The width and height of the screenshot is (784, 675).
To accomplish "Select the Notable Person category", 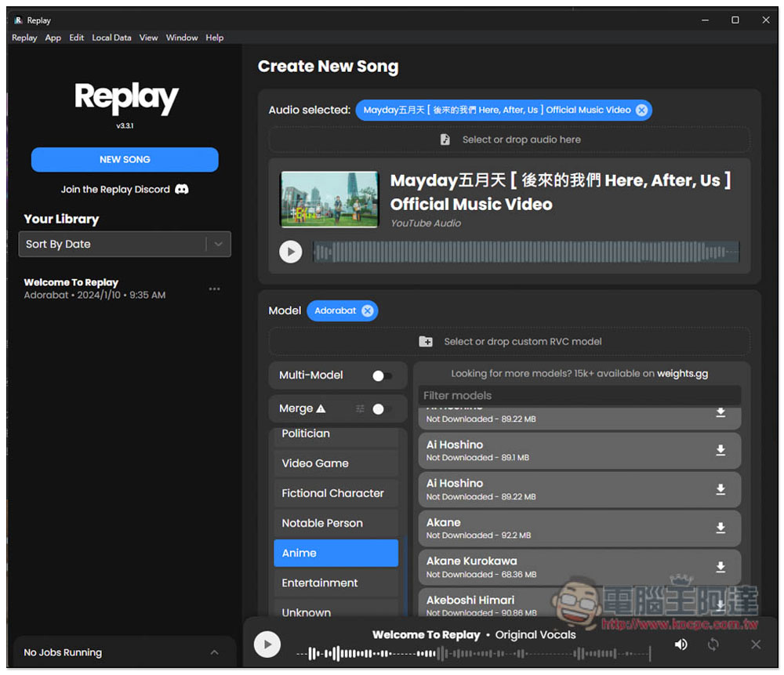I will pyautogui.click(x=336, y=523).
